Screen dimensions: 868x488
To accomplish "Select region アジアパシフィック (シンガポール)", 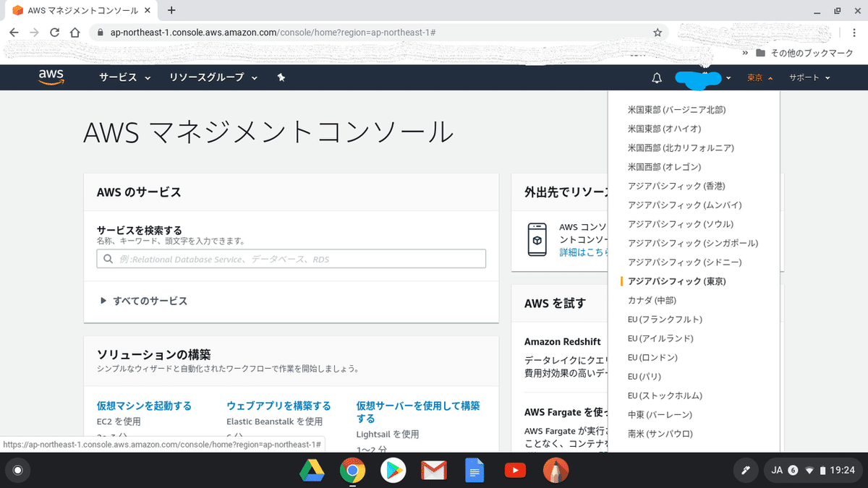I will coord(693,243).
